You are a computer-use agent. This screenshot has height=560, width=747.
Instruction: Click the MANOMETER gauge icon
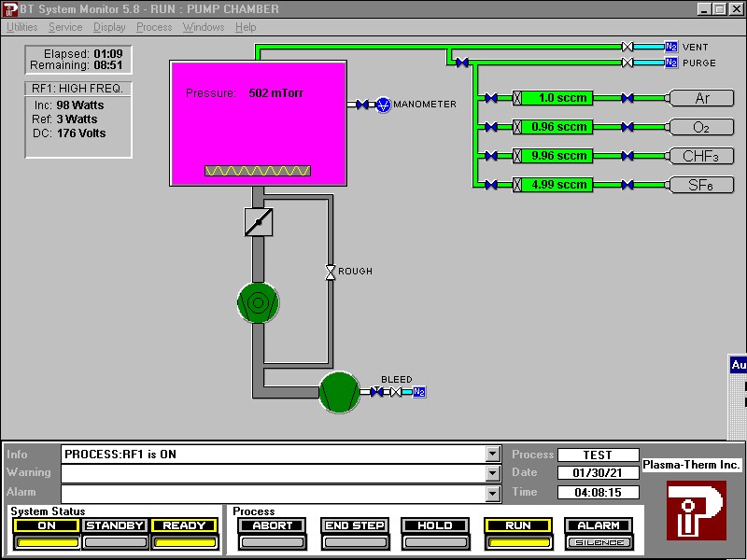(x=381, y=105)
